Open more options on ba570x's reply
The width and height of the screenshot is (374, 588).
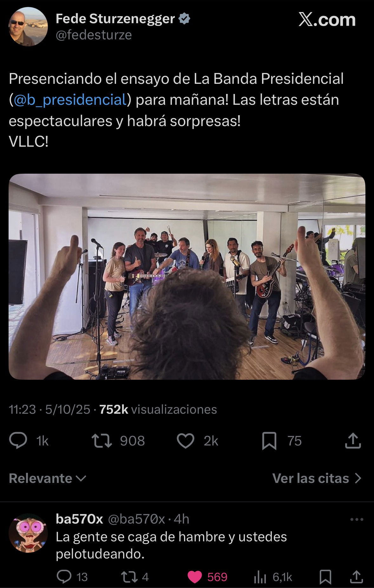357,520
